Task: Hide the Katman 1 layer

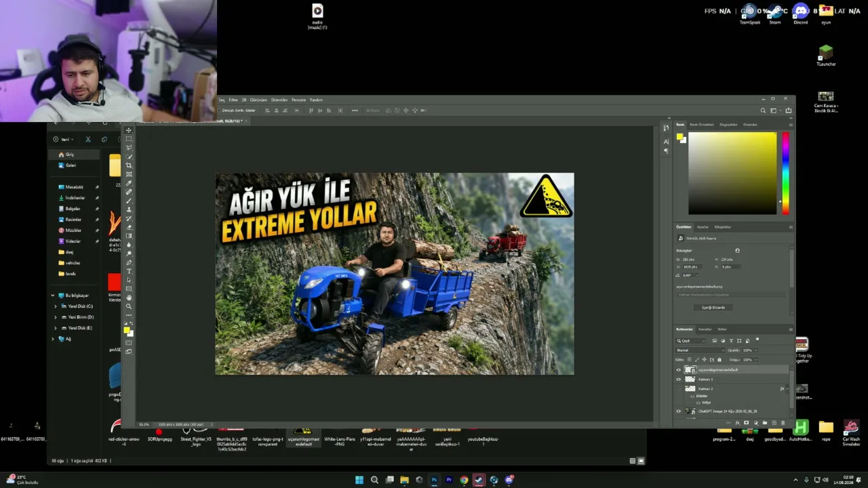Action: (678, 380)
